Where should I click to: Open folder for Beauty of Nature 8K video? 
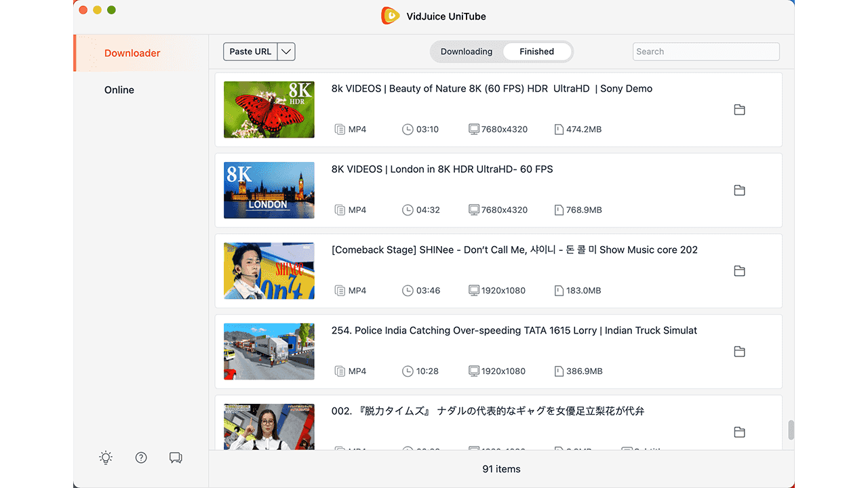pos(739,110)
